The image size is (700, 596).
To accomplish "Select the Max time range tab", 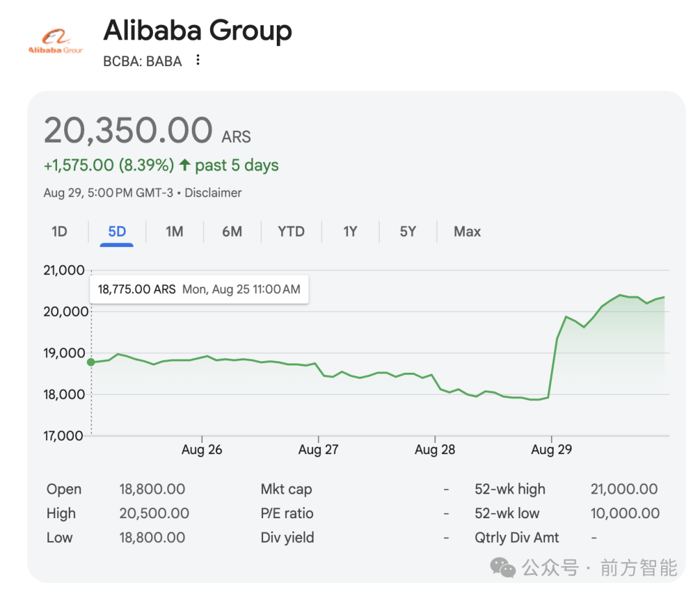I will (467, 232).
